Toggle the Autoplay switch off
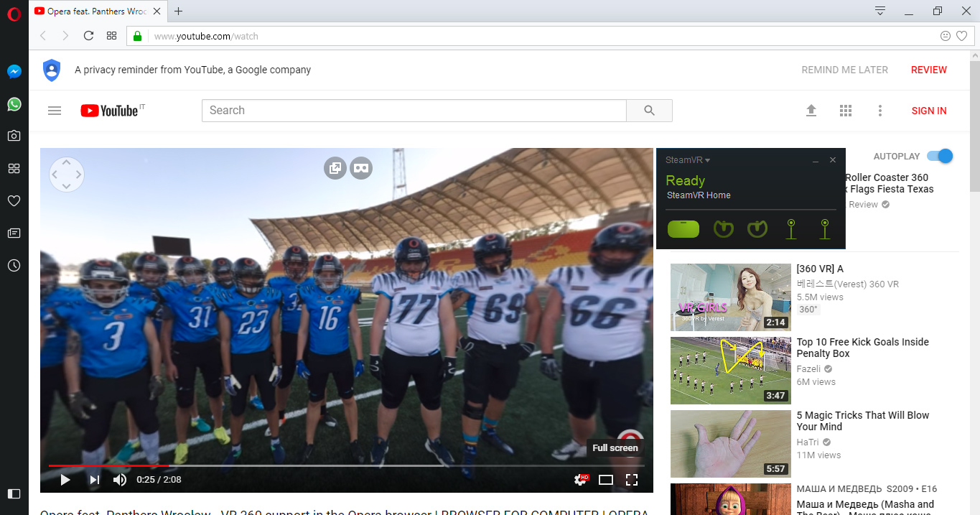This screenshot has width=980, height=515. 939,157
